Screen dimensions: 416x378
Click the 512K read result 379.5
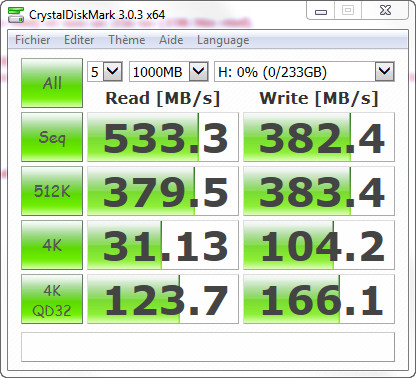(x=163, y=191)
